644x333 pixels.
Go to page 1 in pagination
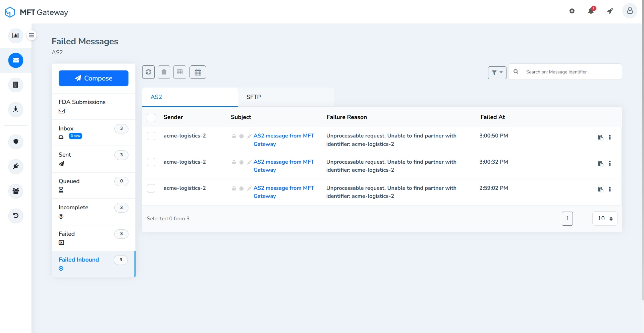point(567,219)
